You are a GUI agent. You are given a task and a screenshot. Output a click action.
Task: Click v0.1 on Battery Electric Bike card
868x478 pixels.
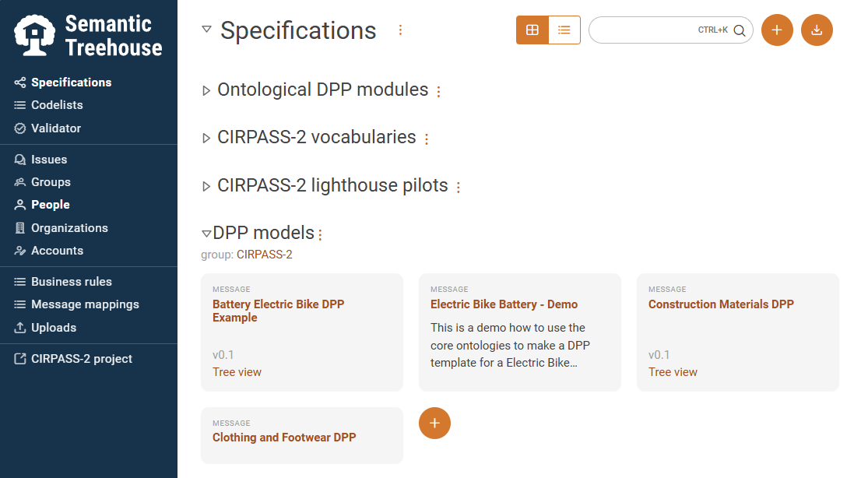223,355
